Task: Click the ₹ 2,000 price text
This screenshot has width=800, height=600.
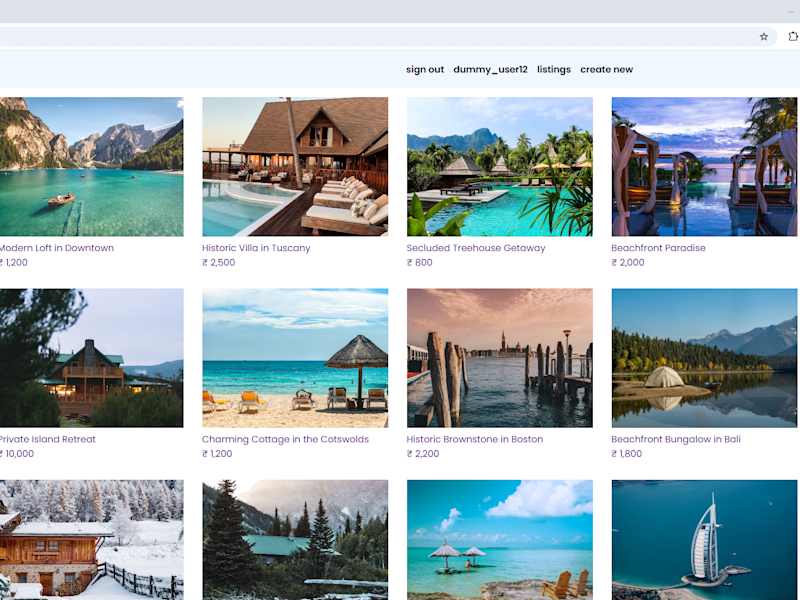Action: tap(628, 263)
